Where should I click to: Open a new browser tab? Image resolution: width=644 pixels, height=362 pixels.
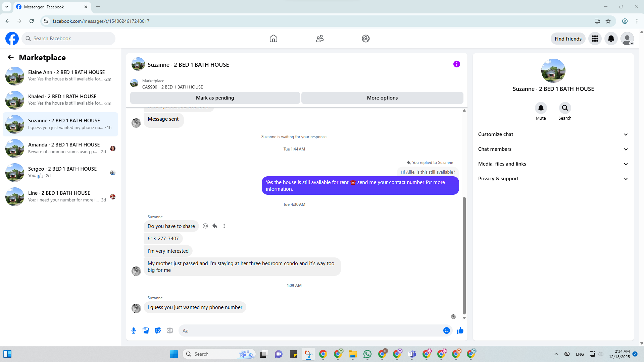(x=98, y=7)
